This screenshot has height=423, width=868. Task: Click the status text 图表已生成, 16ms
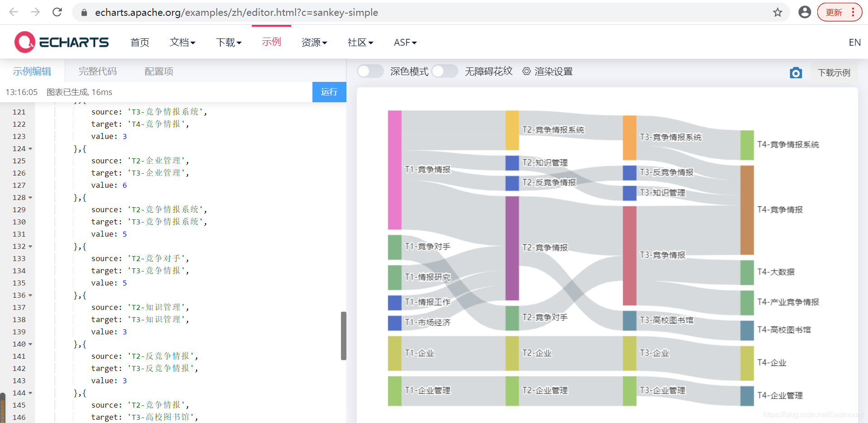point(79,92)
